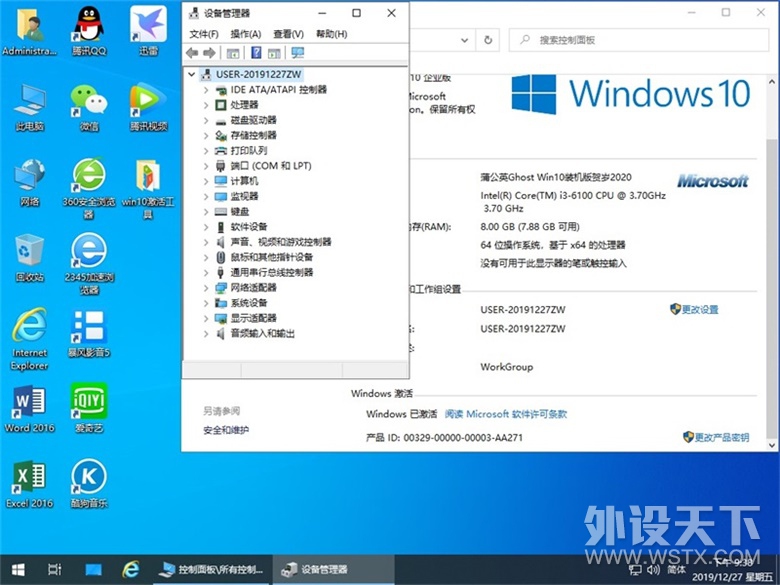Select the 暴风影音5 desktop icon
This screenshot has width=780, height=585.
click(89, 333)
